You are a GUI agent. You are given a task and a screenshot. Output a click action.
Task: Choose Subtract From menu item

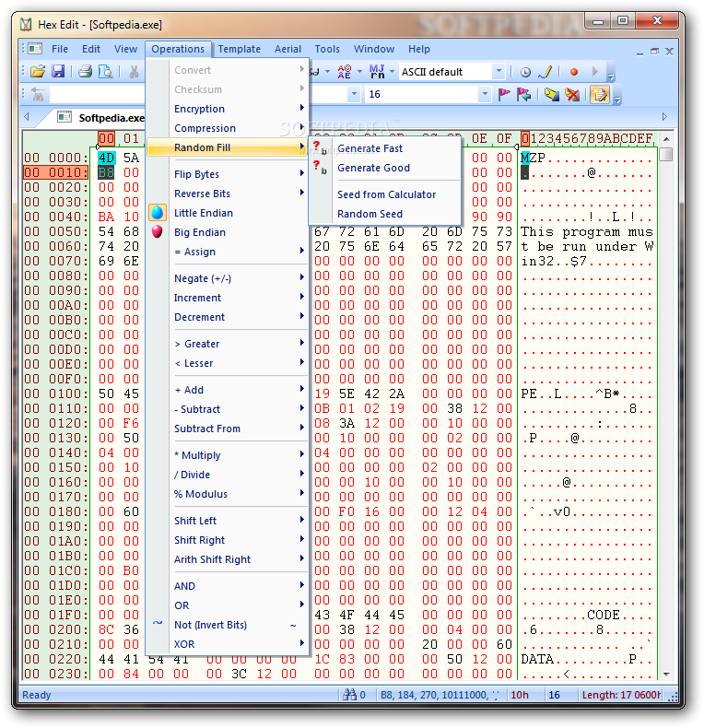tap(228, 429)
